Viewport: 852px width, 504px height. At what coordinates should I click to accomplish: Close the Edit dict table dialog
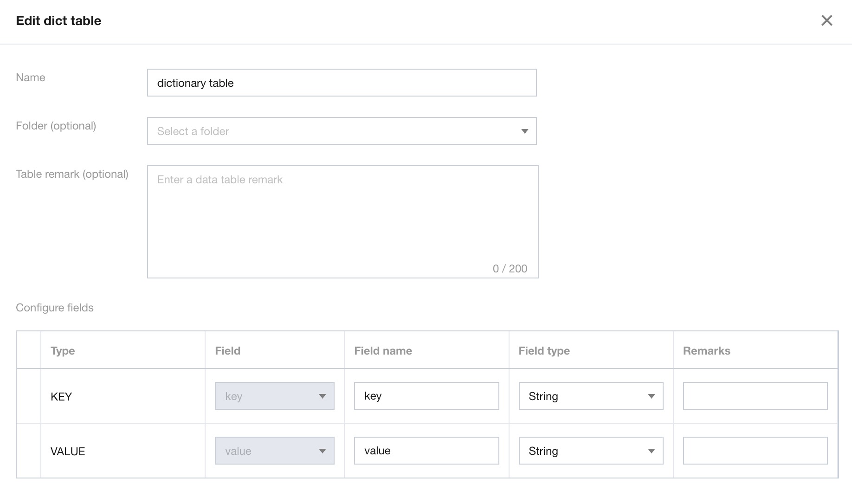826,20
